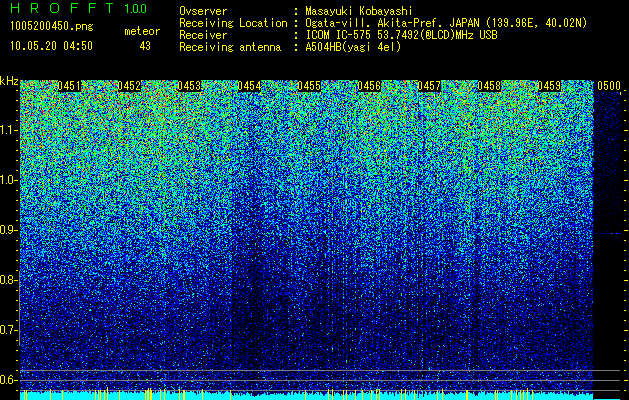Click the Receiving antenna label
Viewport: 629px width, 400px height.
(x=230, y=47)
